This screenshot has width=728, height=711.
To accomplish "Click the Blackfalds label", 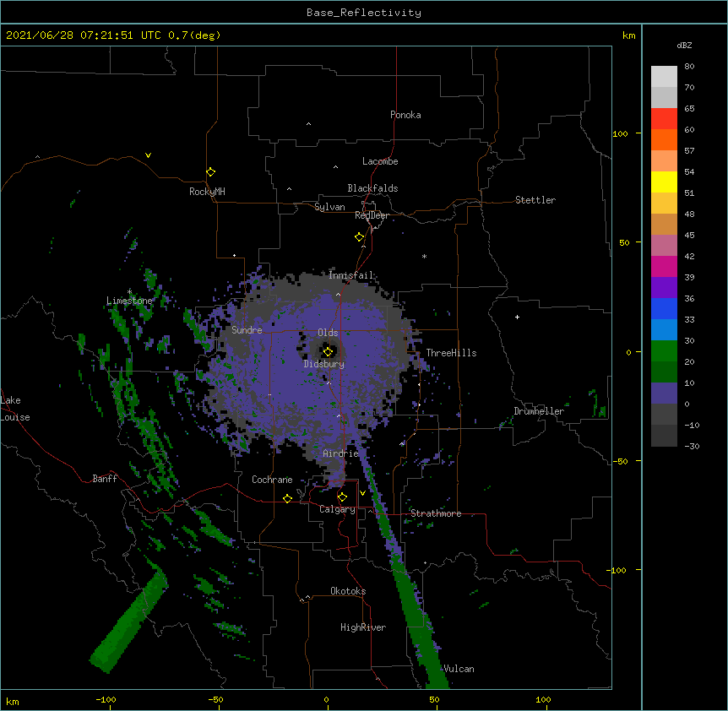I will 372,188.
